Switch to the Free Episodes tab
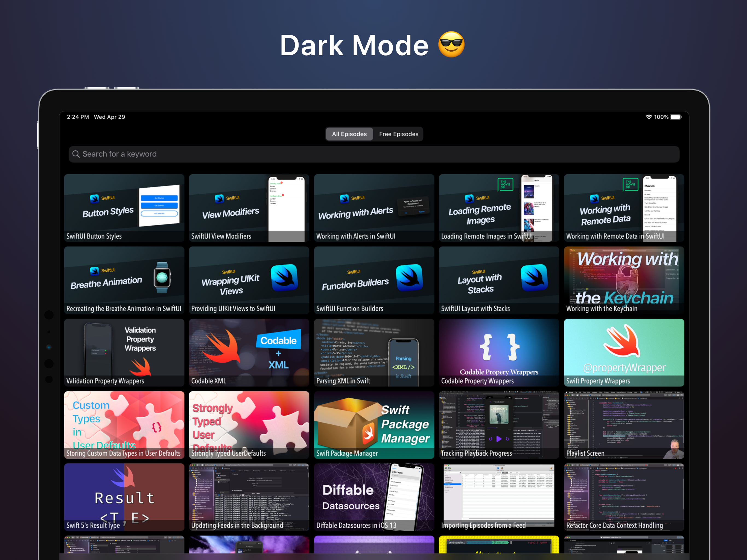Image resolution: width=747 pixels, height=560 pixels. point(398,134)
